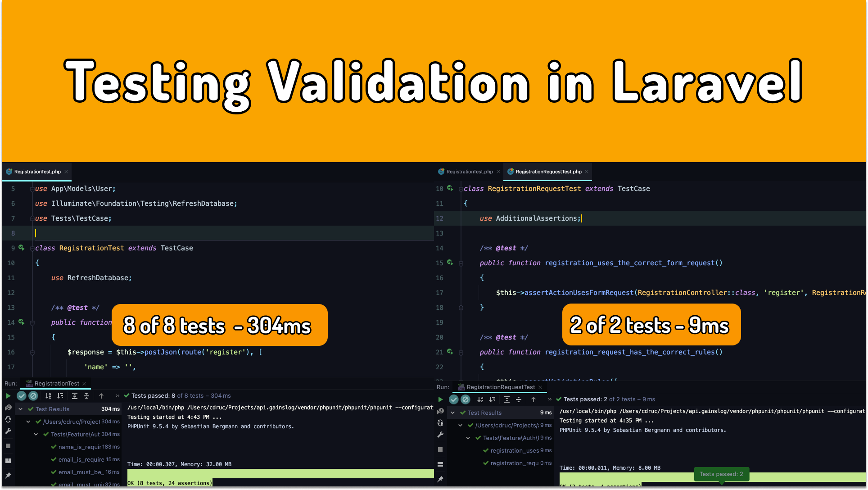Screen dimensions: 868x490
Task: Switch to RegistrationTest.php tab in right editor
Action: point(469,172)
